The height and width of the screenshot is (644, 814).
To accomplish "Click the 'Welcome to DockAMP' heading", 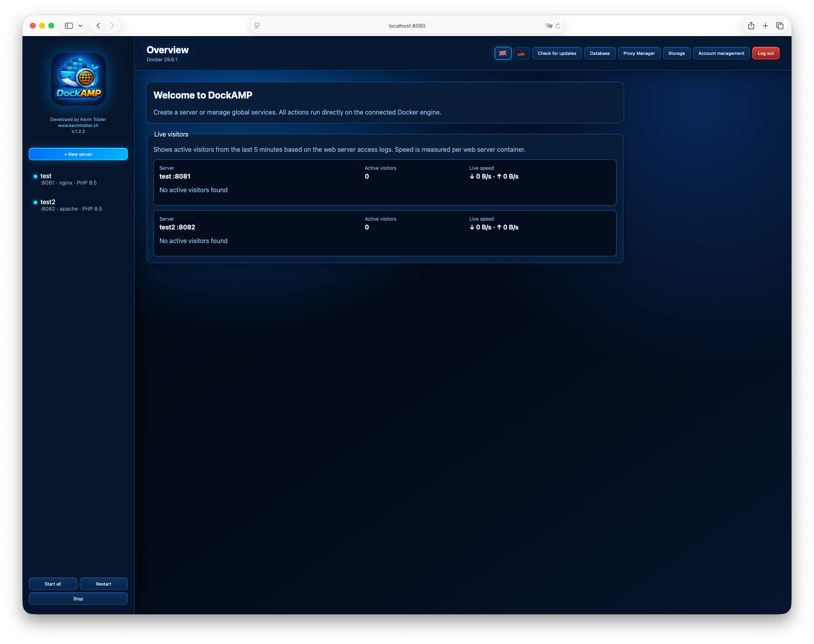I will pyautogui.click(x=203, y=95).
